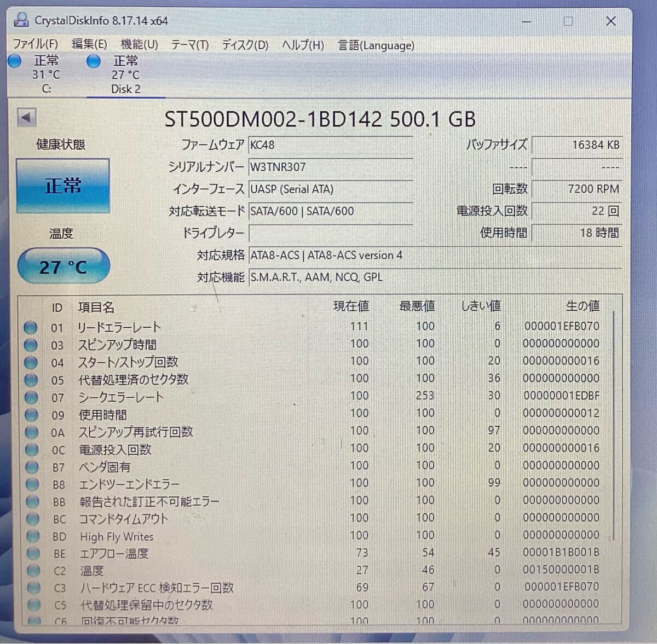
Task: Select the シークエラーレート attribute name
Action: (121, 397)
